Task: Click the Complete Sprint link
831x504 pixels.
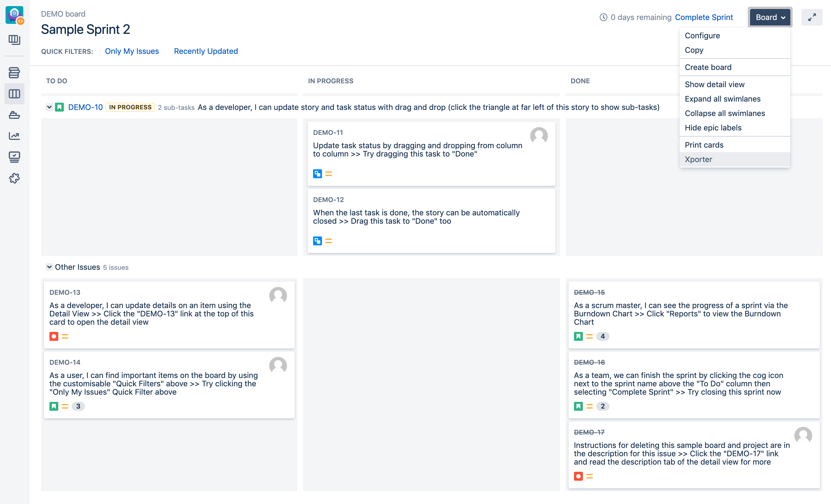Action: [x=704, y=17]
